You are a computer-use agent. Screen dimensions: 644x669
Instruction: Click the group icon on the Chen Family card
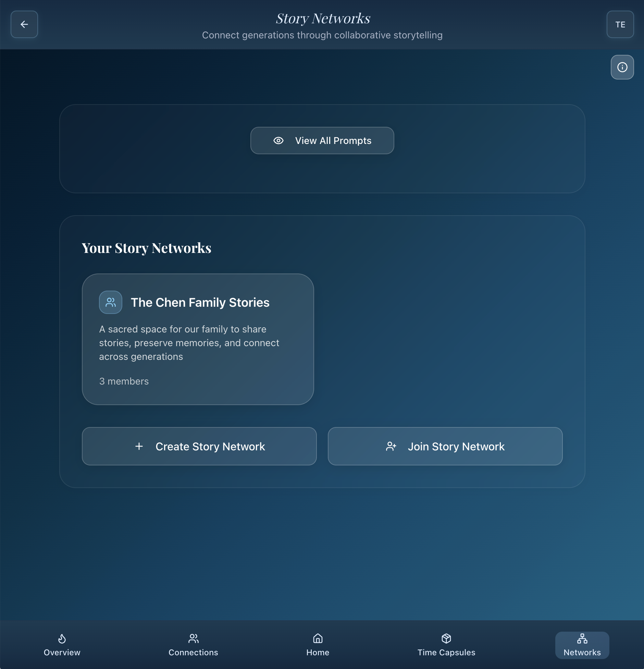tap(111, 302)
